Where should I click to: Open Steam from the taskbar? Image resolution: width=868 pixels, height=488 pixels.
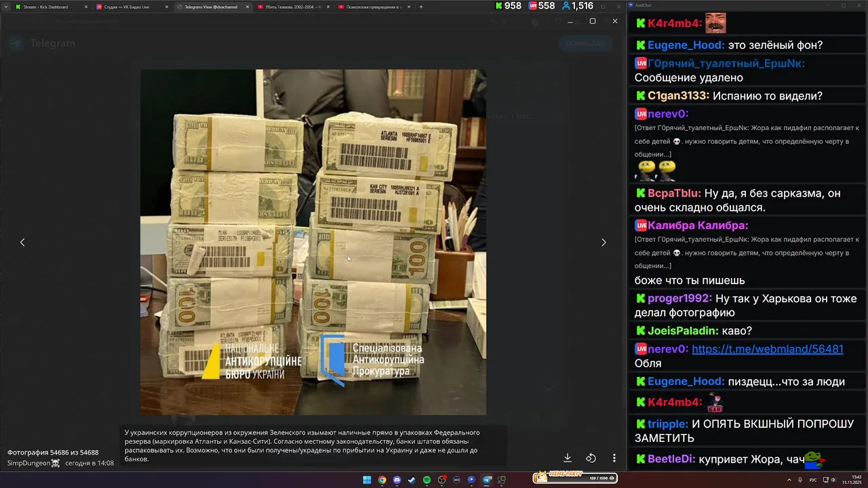coord(412,480)
